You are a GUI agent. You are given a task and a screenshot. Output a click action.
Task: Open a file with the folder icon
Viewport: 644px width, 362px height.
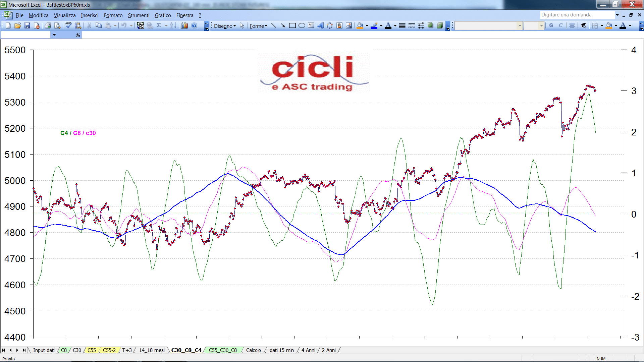(x=18, y=25)
